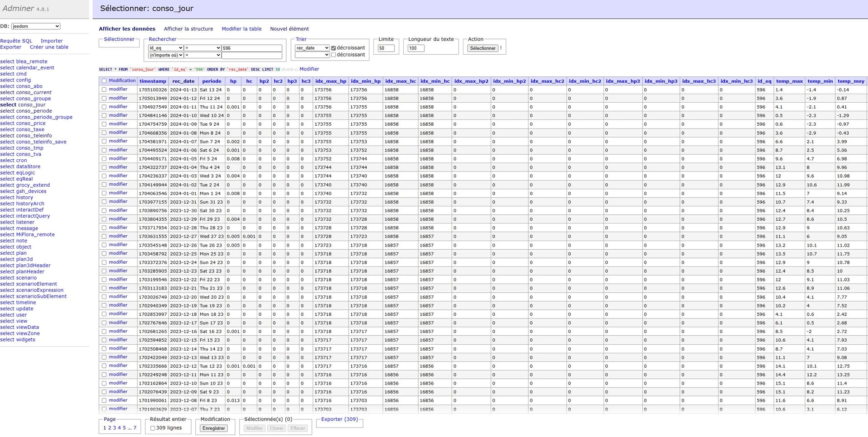This screenshot has height=437, width=868.
Task: Click modifier link for 2024-01-13 row
Action: tap(118, 90)
